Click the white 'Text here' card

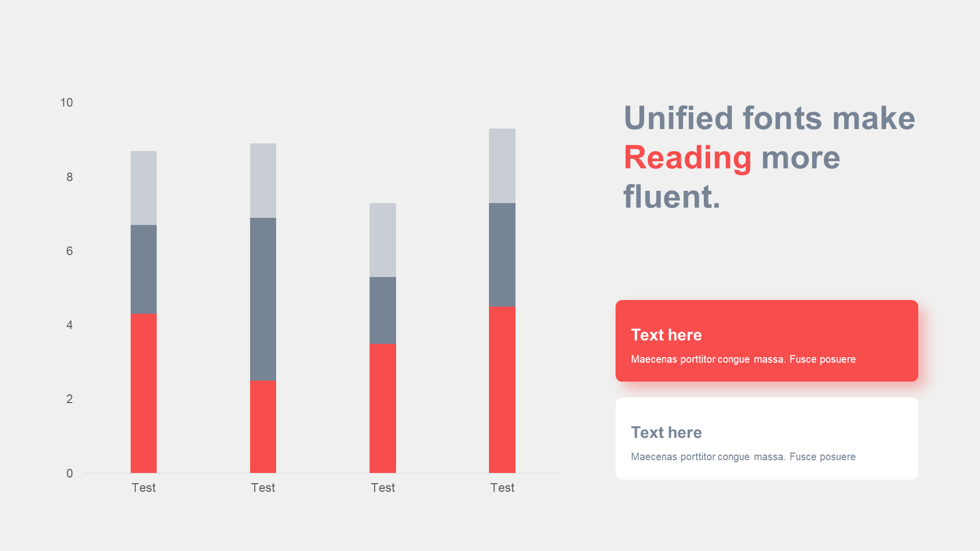click(x=767, y=438)
